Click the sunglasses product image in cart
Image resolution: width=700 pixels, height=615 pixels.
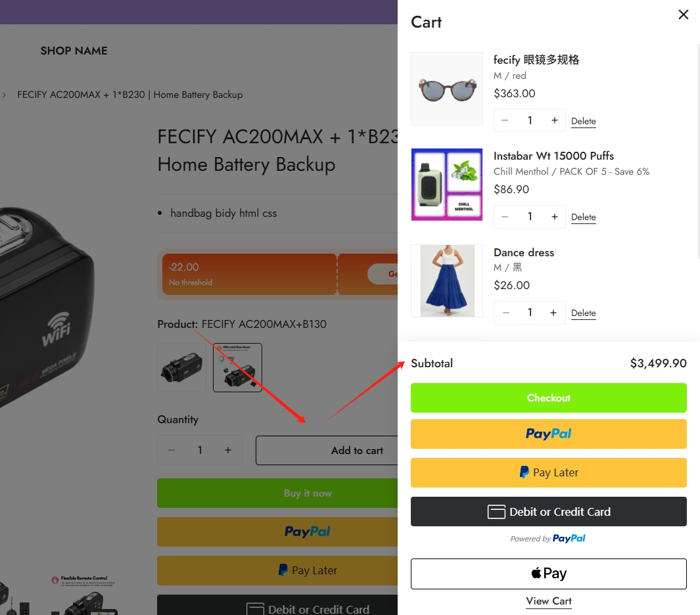(x=447, y=89)
